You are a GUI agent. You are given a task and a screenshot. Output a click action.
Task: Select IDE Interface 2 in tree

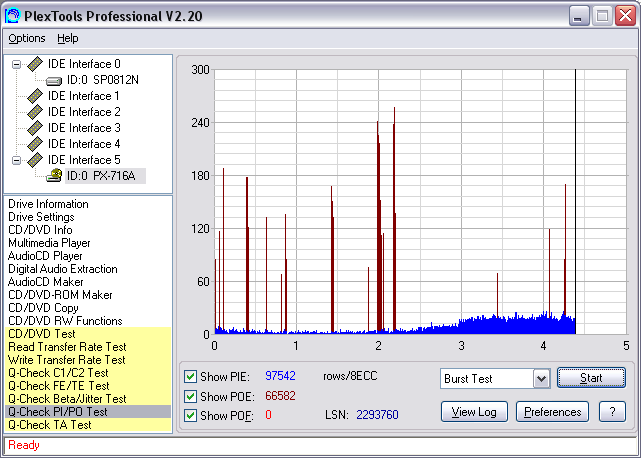point(84,112)
